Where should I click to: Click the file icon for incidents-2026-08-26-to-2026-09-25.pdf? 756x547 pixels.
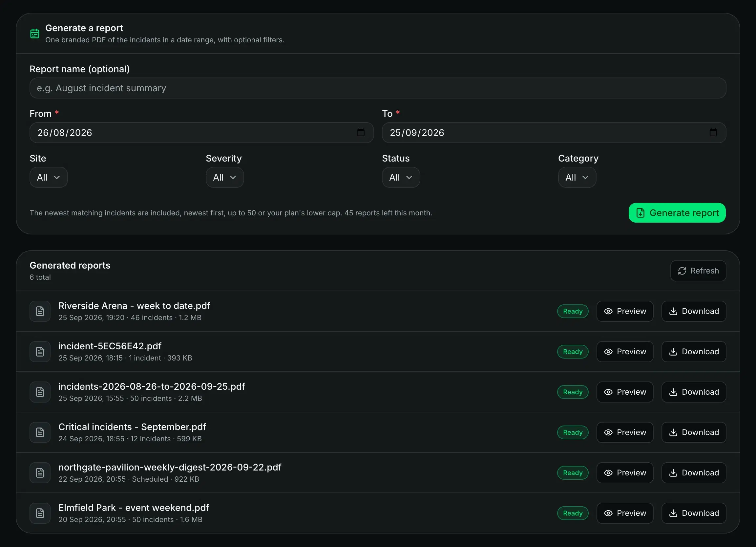pos(40,392)
